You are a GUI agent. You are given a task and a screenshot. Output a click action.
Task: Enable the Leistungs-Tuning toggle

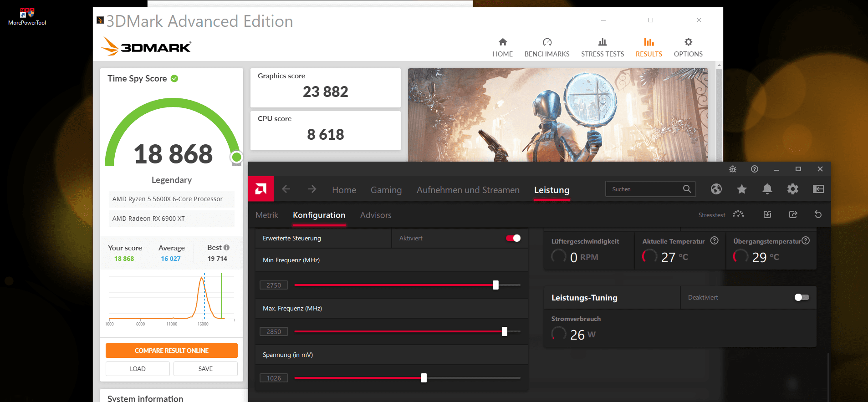(x=802, y=297)
